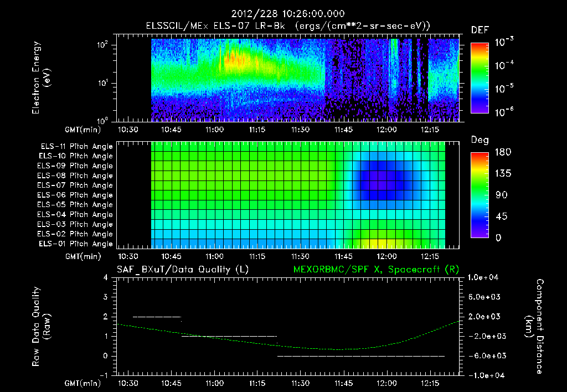This screenshot has height=392, width=567.
Task: Click the green MEXORBMC/SPF X, Spacecraft (R) label
Action: pos(376,270)
